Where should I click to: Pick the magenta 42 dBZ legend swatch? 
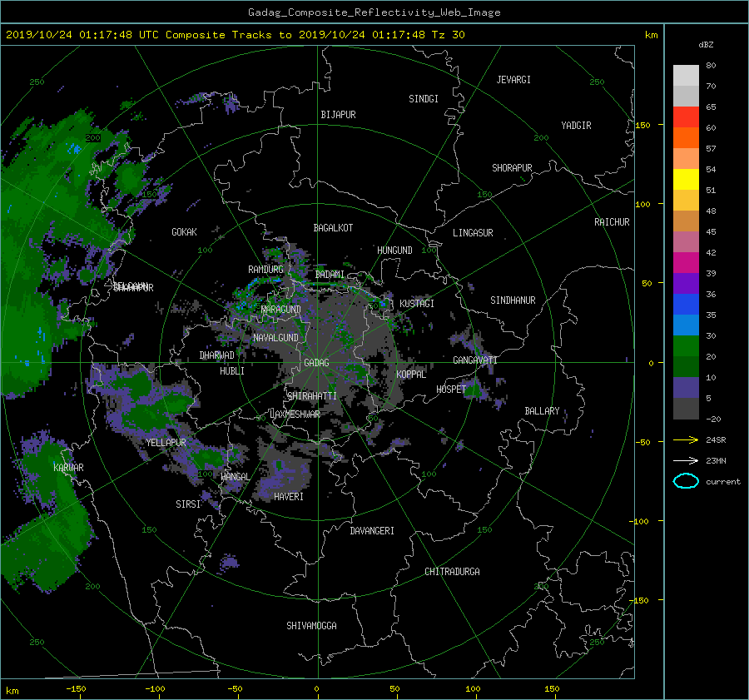point(686,262)
